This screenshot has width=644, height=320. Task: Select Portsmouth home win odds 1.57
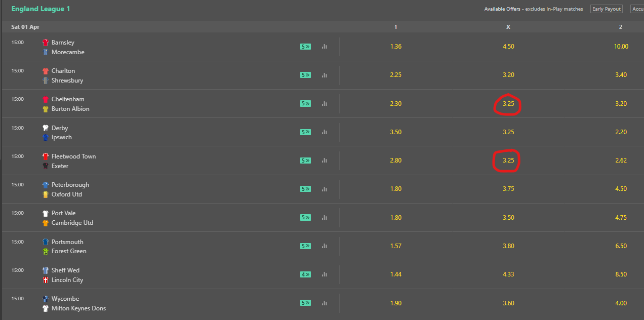396,246
